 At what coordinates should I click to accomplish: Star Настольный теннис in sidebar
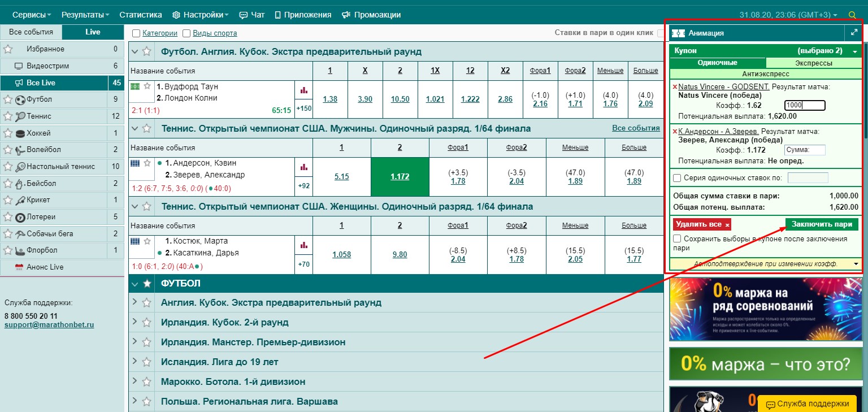click(x=8, y=167)
